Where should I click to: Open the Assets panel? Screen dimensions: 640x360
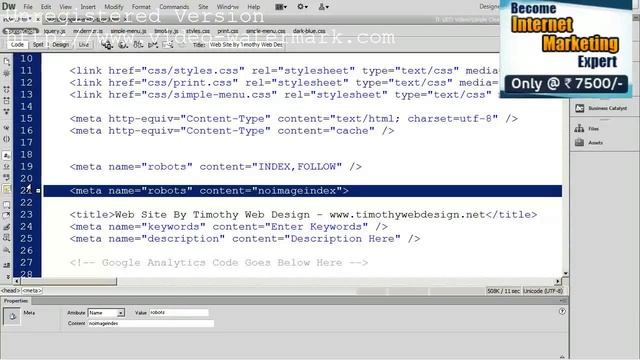point(589,142)
